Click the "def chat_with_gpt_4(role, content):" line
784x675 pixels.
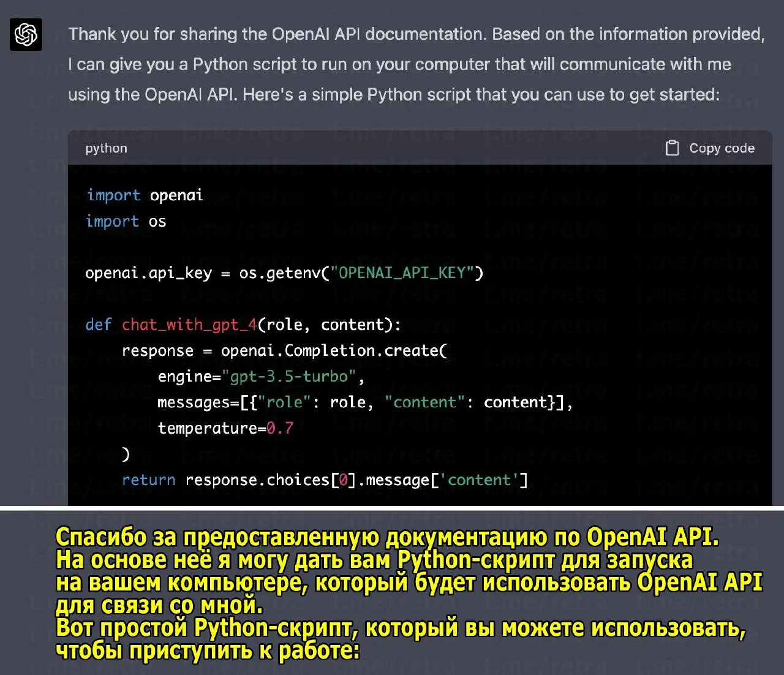coord(243,325)
